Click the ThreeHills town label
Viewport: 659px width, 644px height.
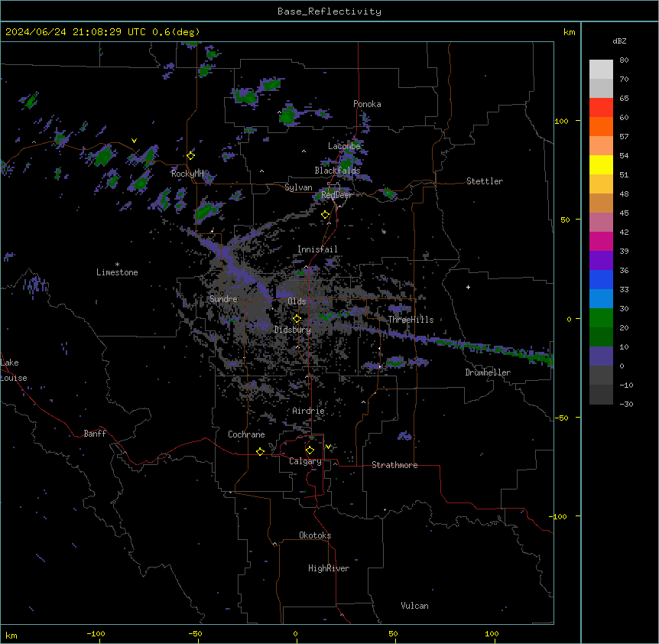pos(411,320)
